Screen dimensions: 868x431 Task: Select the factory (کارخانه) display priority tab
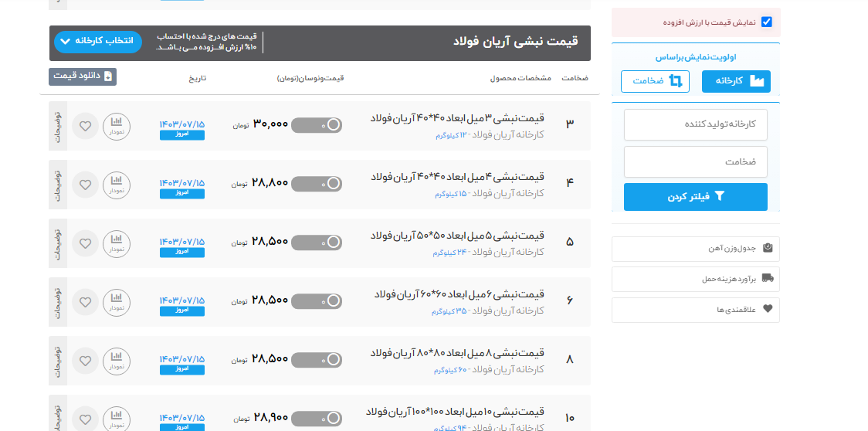(x=736, y=81)
